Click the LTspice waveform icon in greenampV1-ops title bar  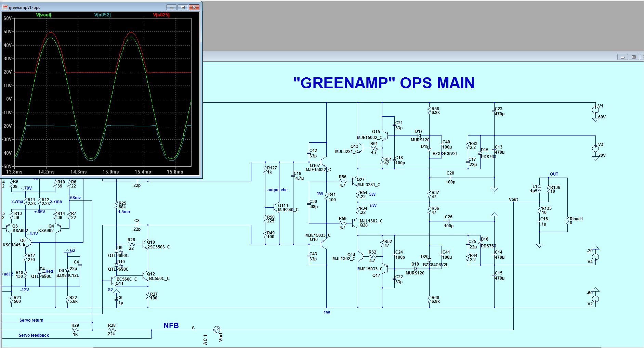coord(5,7)
